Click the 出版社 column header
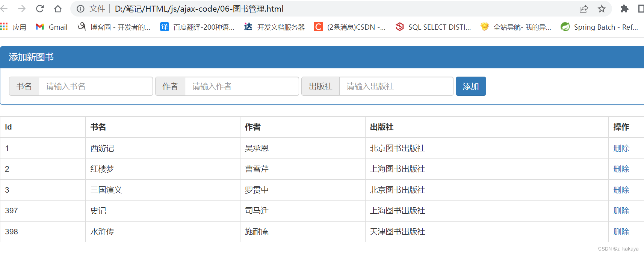 point(487,127)
